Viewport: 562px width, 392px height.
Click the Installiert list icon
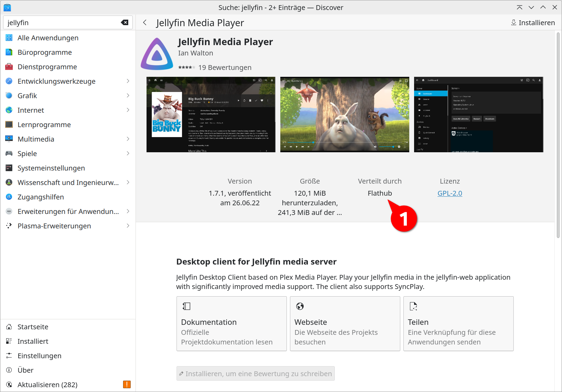pos(9,341)
